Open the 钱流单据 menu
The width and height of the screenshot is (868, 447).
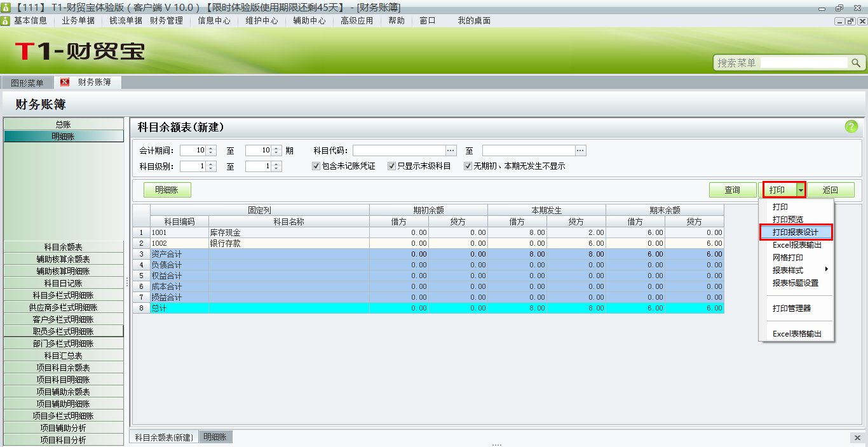pyautogui.click(x=126, y=20)
